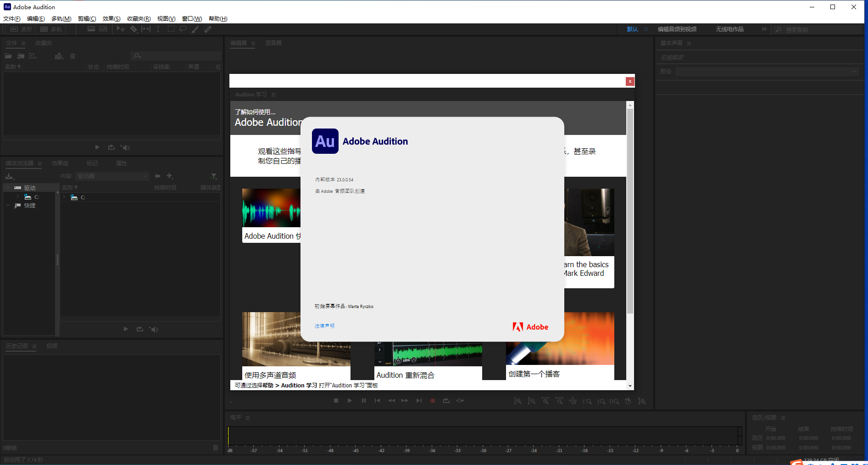Select the Marquee Selection tool

coord(171,28)
